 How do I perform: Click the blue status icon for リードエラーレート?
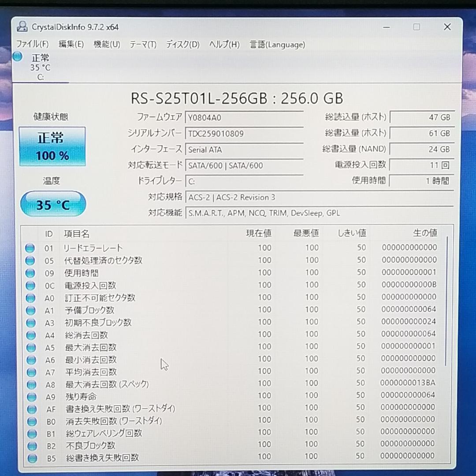30,248
